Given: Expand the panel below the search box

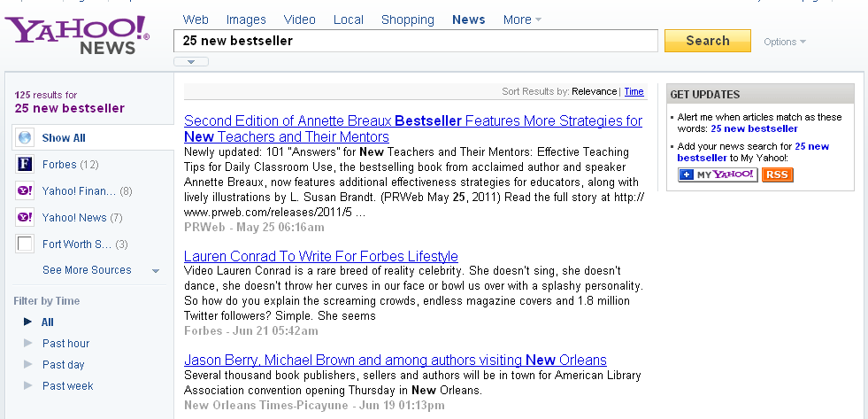Looking at the screenshot, I should 191,61.
